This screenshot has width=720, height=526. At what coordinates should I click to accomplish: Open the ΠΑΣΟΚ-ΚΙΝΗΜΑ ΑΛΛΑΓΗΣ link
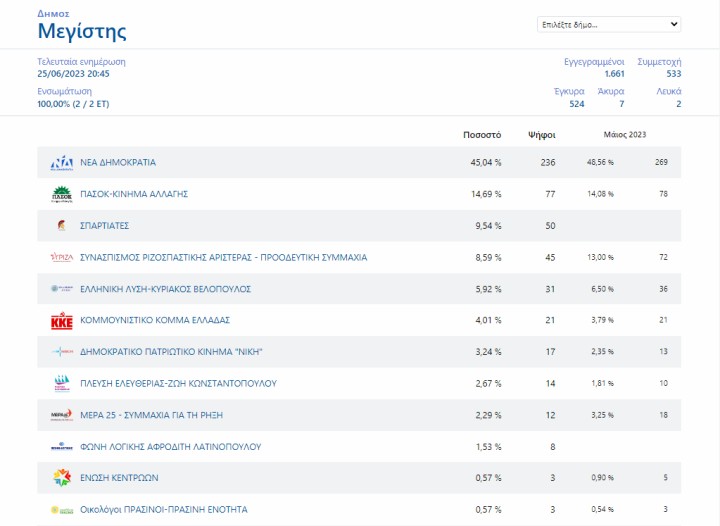[x=134, y=194]
